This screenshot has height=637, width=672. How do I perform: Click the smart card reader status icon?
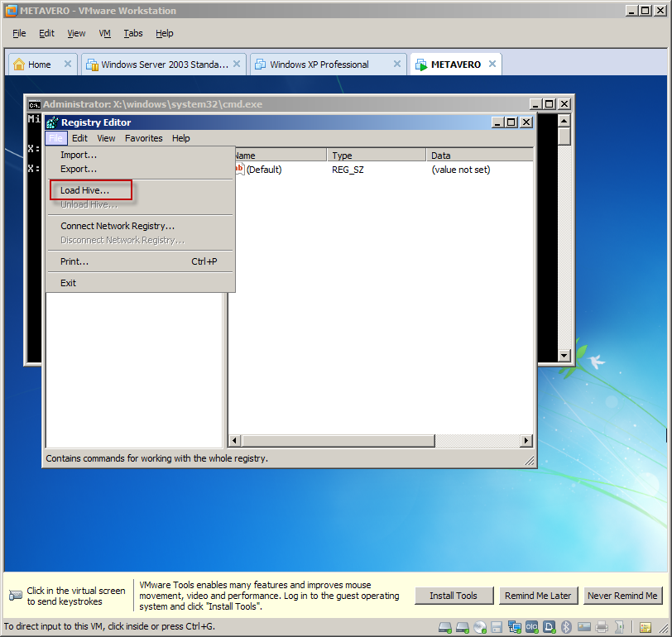(x=584, y=627)
